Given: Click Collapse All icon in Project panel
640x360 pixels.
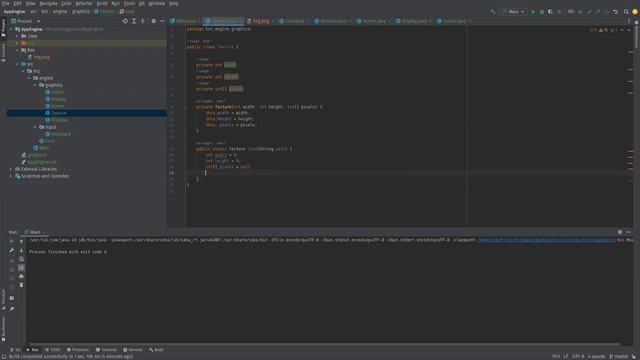Looking at the screenshot, I should click(x=142, y=21).
